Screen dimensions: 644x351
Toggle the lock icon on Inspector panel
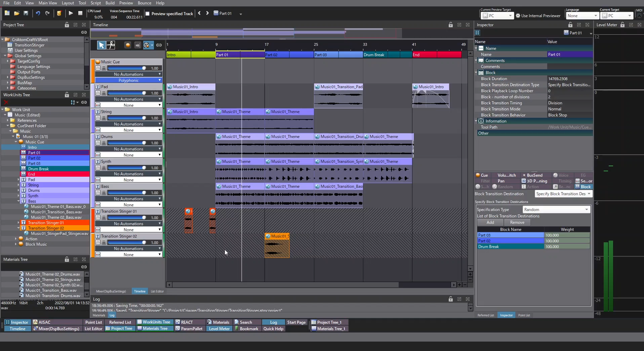tap(570, 25)
